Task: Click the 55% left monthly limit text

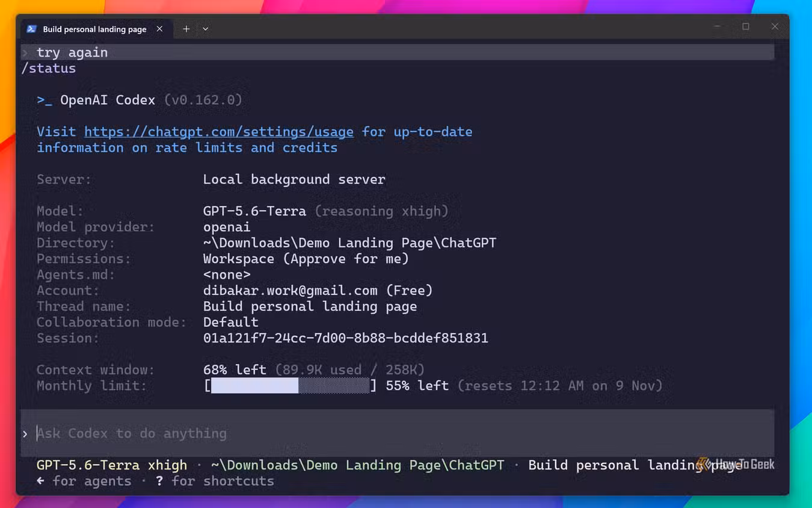Action: click(x=417, y=386)
